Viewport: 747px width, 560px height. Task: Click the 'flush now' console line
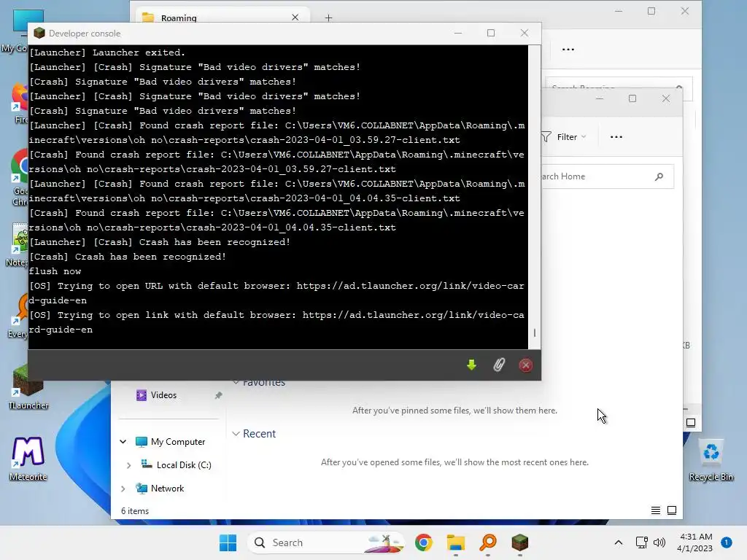pyautogui.click(x=55, y=271)
